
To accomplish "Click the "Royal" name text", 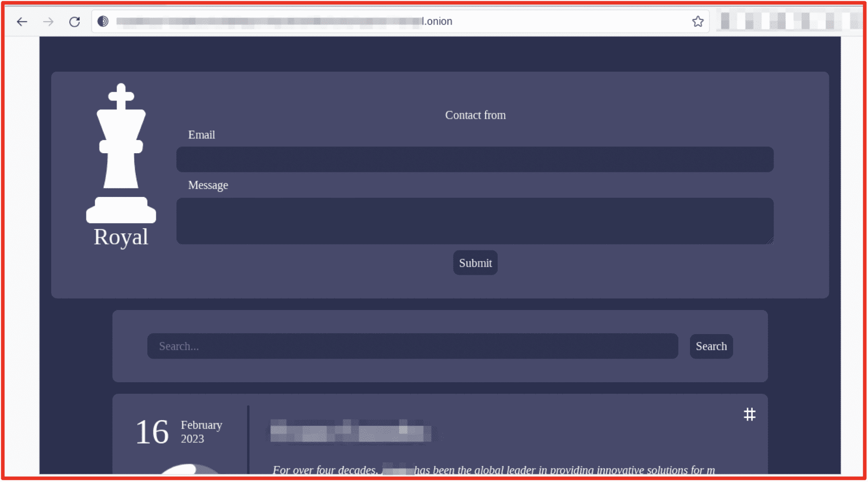I will pyautogui.click(x=121, y=237).
